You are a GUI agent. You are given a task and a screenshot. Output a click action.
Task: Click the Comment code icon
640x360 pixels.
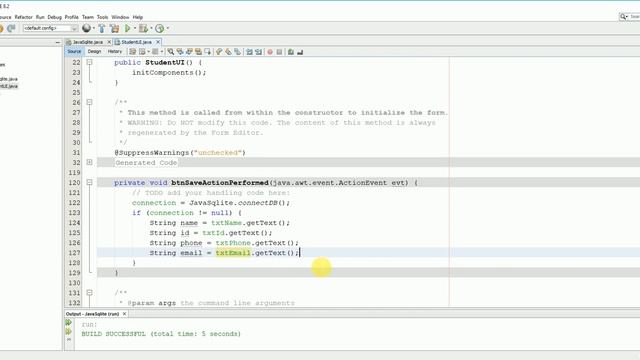point(291,52)
